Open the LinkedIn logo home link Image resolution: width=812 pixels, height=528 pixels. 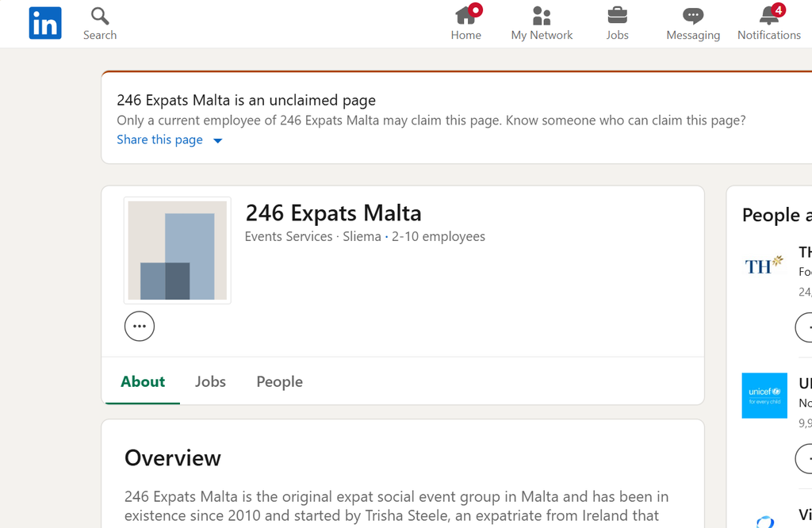point(45,23)
